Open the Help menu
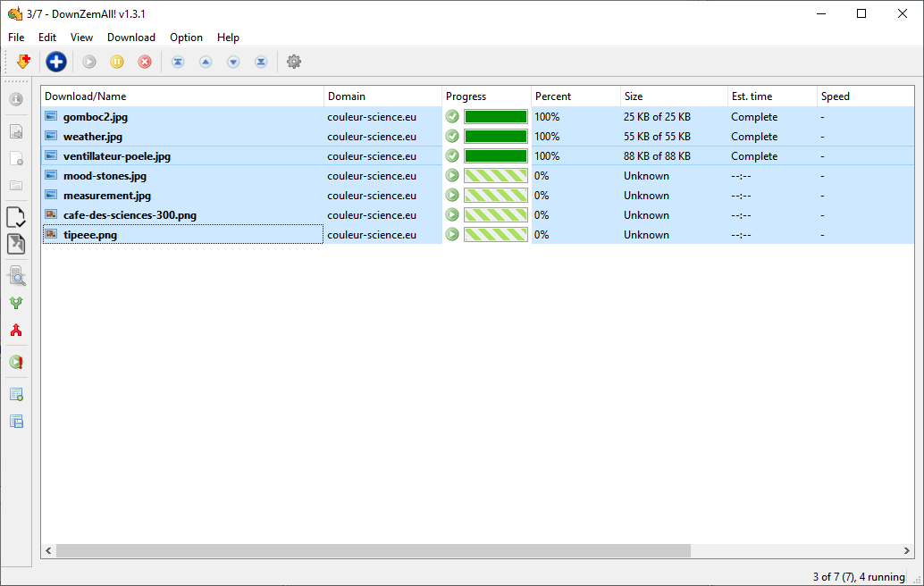This screenshot has height=586, width=924. pyautogui.click(x=228, y=38)
